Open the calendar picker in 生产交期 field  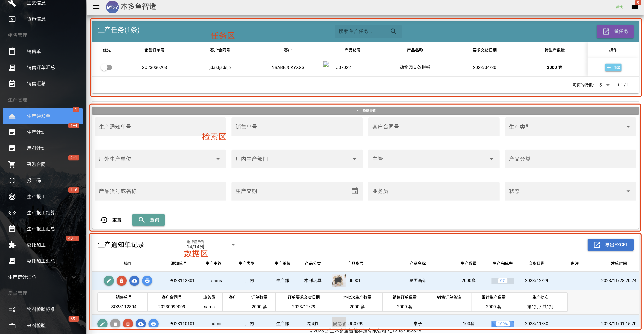click(x=354, y=191)
